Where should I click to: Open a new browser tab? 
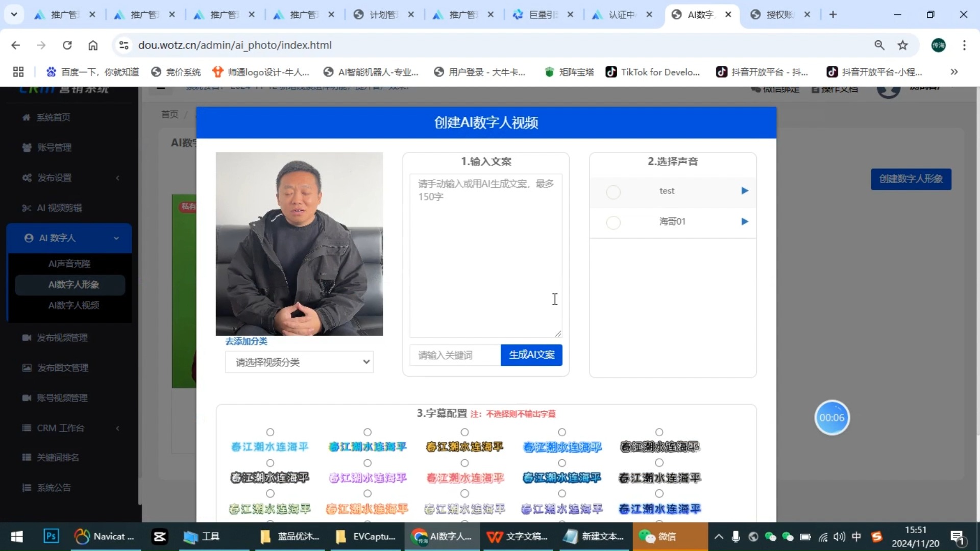pyautogui.click(x=833, y=15)
